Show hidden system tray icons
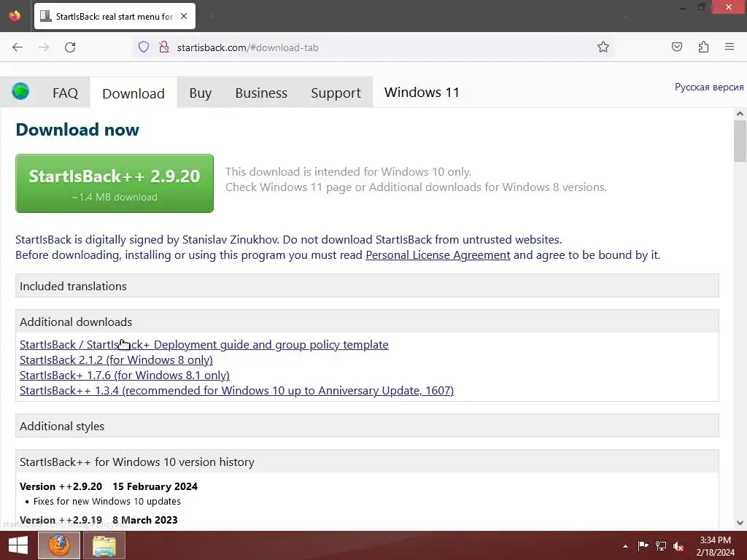Screen dimensions: 747x560 (625, 546)
